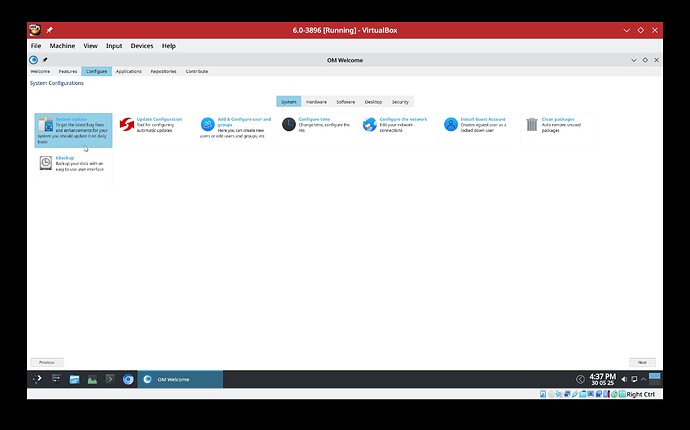Expand hidden system tray icons arrow

[643, 379]
